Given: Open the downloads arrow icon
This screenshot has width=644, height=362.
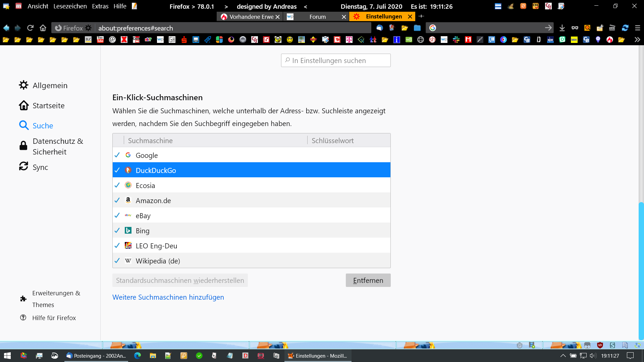Looking at the screenshot, I should click(x=562, y=28).
